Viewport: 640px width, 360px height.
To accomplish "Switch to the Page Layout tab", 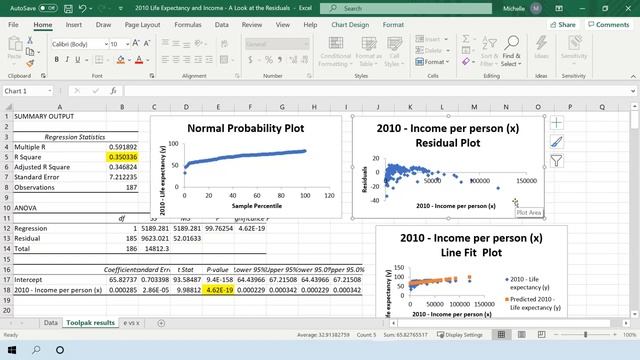I will point(142,24).
